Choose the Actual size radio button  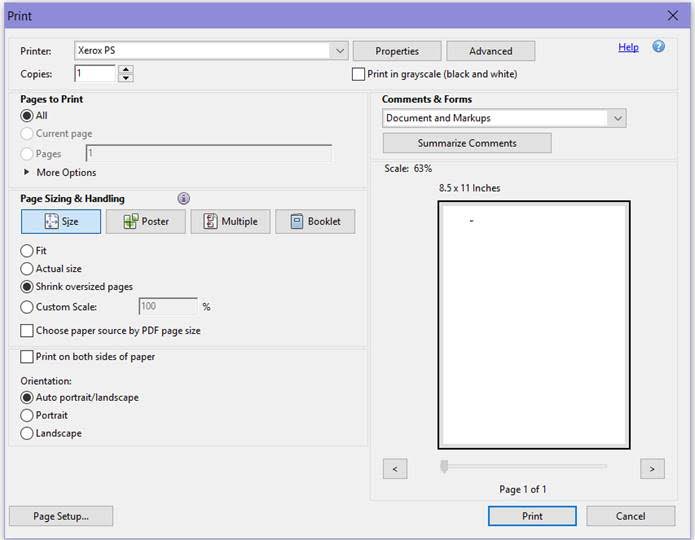click(x=27, y=269)
